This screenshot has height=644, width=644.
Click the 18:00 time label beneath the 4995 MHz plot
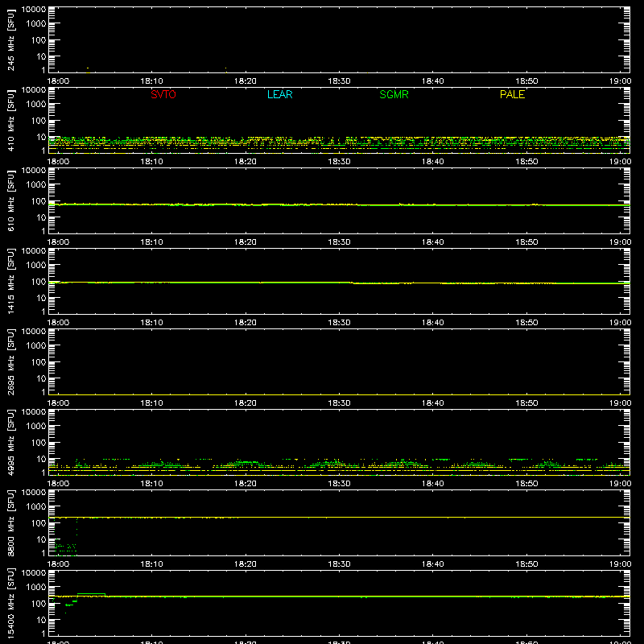click(x=58, y=484)
